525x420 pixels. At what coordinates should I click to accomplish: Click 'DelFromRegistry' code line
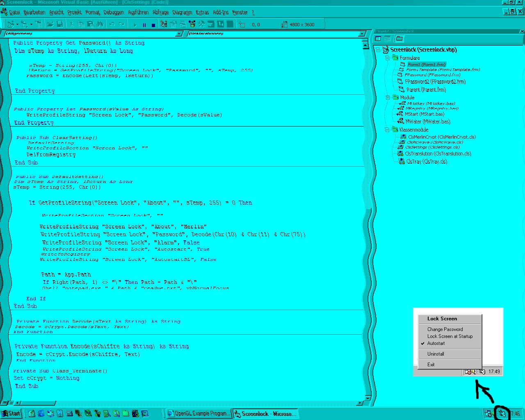(x=51, y=155)
